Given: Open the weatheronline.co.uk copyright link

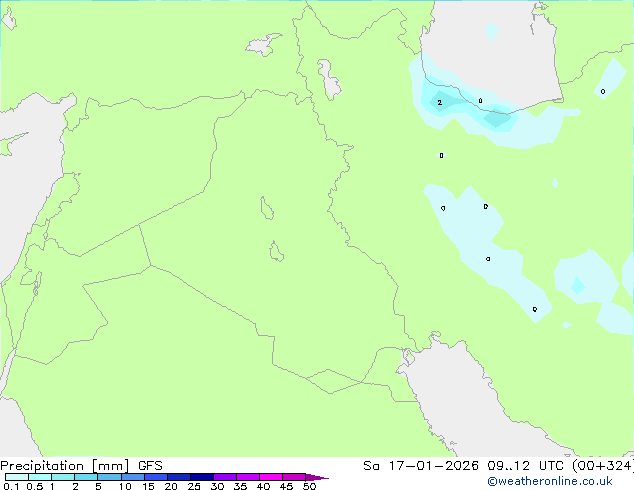Looking at the screenshot, I should [549, 481].
